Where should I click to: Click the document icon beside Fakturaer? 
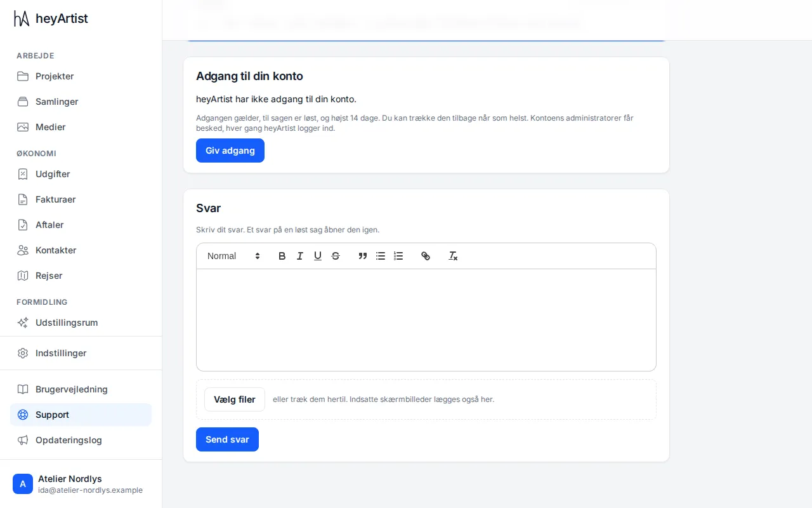tap(23, 199)
